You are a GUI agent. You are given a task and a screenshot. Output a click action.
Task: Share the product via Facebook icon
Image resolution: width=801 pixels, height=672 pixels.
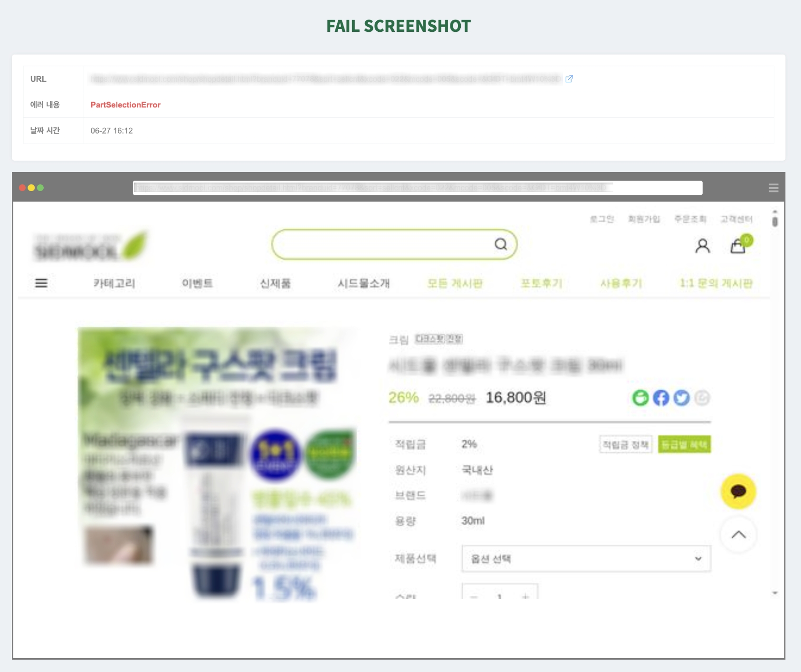[x=661, y=398]
